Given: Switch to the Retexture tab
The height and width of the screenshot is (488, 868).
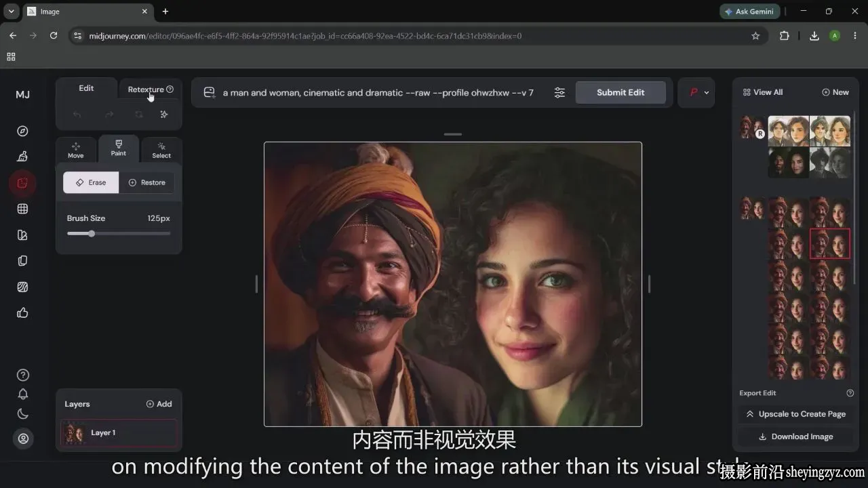Looking at the screenshot, I should (151, 89).
